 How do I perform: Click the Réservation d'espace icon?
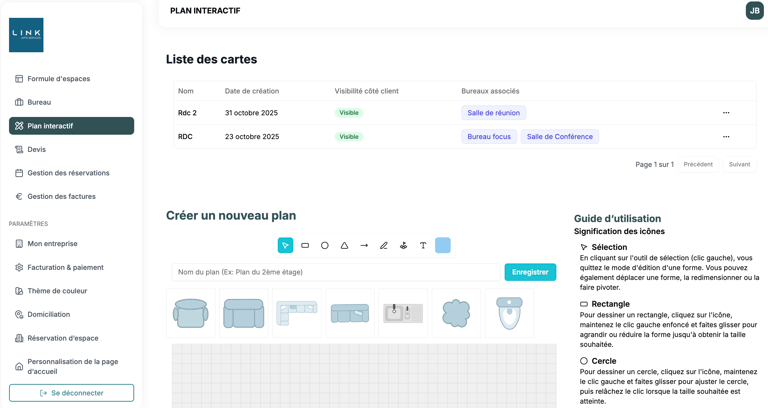click(x=19, y=338)
